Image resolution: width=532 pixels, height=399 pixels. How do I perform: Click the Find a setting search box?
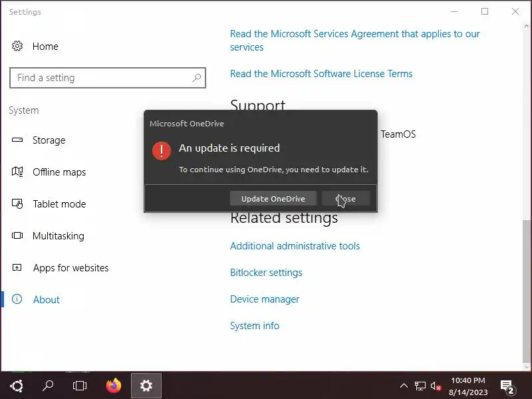click(108, 78)
